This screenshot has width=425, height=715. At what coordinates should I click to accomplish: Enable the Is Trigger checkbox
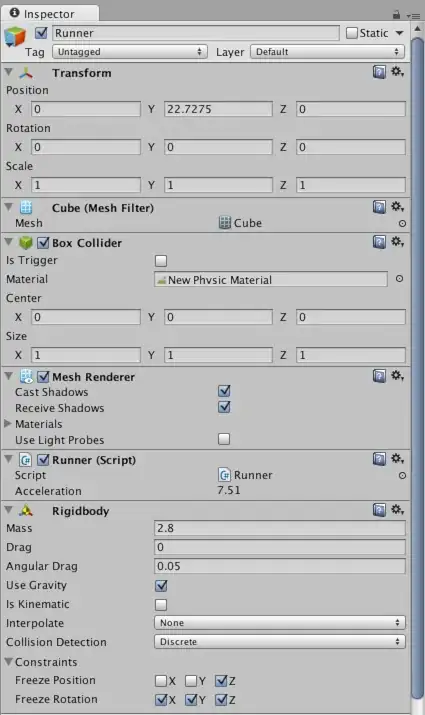pyautogui.click(x=161, y=261)
